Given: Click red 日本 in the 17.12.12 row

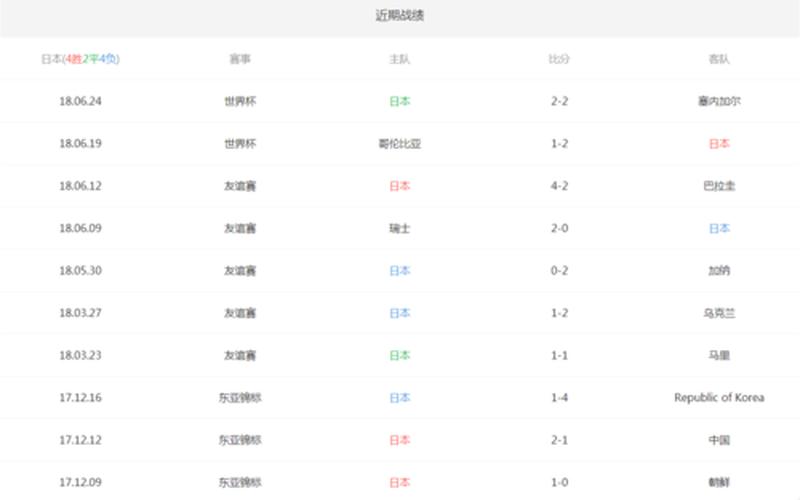Looking at the screenshot, I should point(399,440).
